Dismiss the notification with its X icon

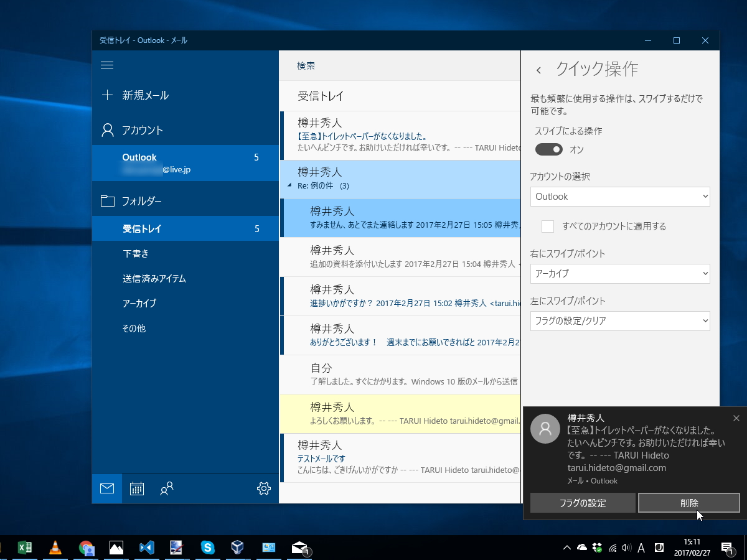pyautogui.click(x=736, y=418)
